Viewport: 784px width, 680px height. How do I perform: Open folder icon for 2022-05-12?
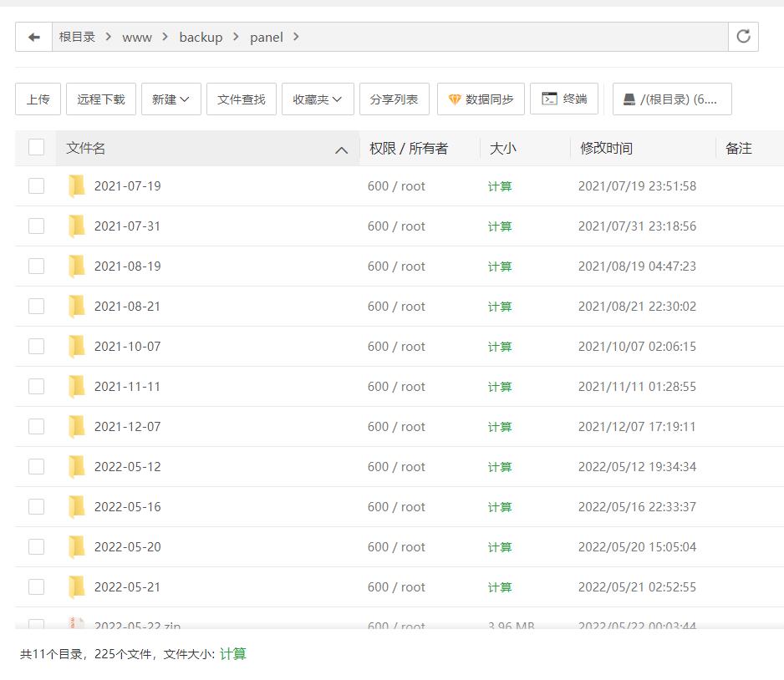pyautogui.click(x=77, y=467)
